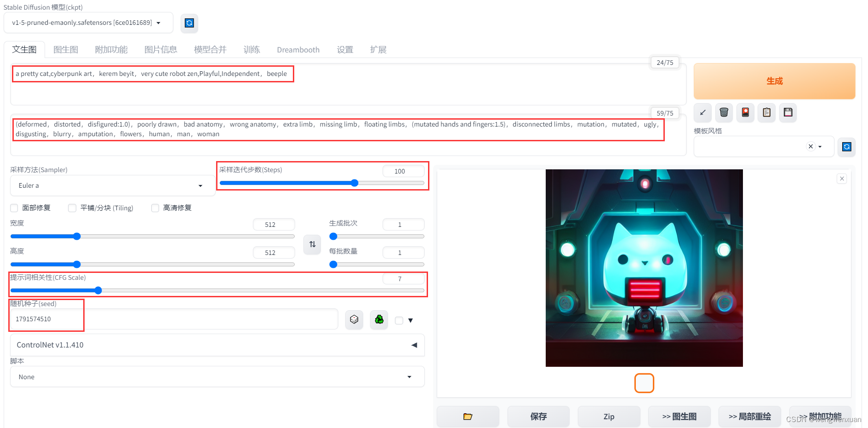Click the 每批数量 value field

pos(403,253)
